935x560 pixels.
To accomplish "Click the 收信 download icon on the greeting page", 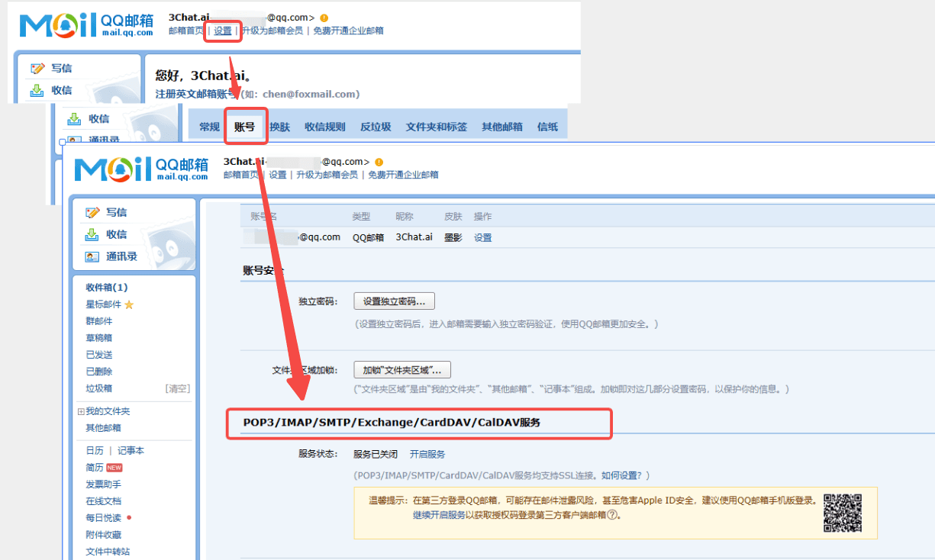I will 37,90.
